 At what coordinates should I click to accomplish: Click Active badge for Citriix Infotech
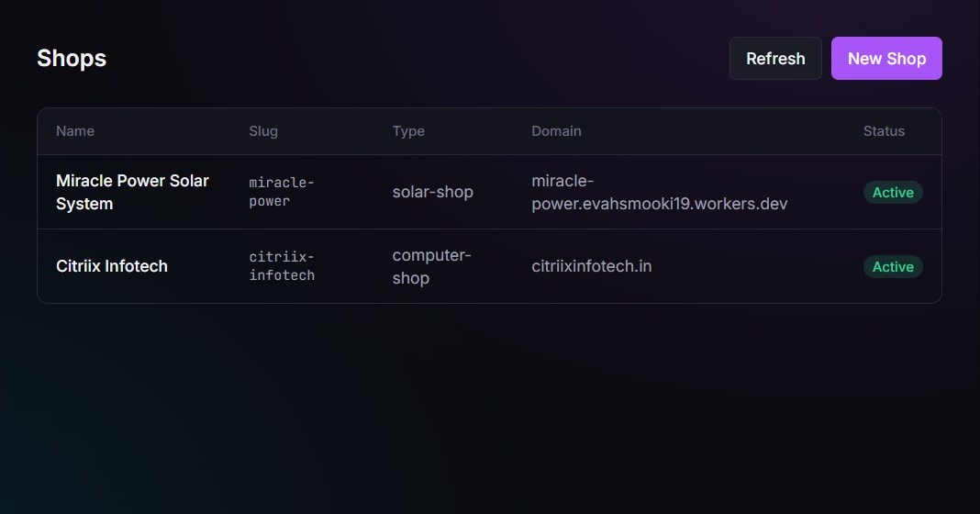[893, 266]
